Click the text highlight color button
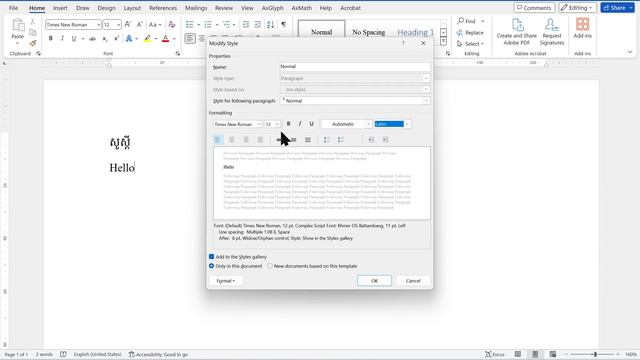Screen dimensions: 640x360 click(147, 38)
